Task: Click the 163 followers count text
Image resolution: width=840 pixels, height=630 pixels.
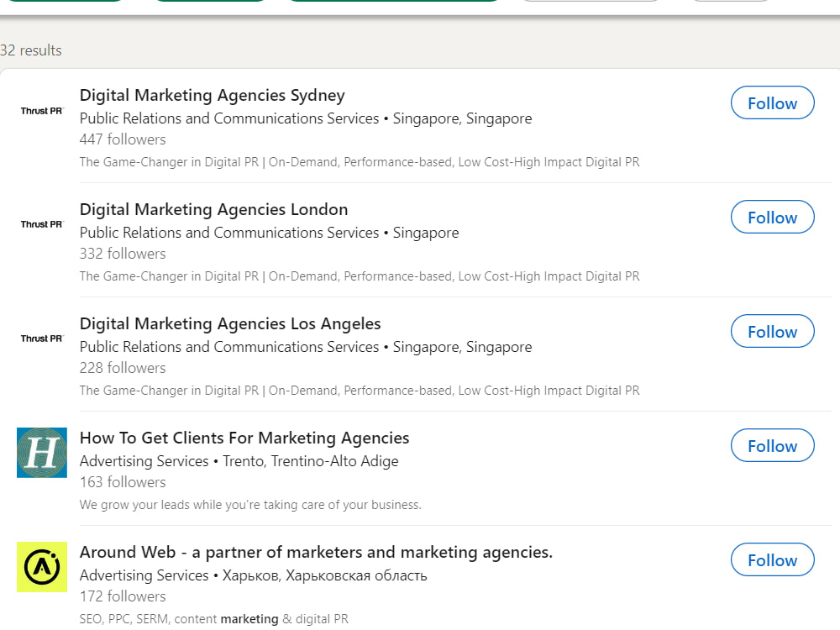Action: [x=123, y=482]
